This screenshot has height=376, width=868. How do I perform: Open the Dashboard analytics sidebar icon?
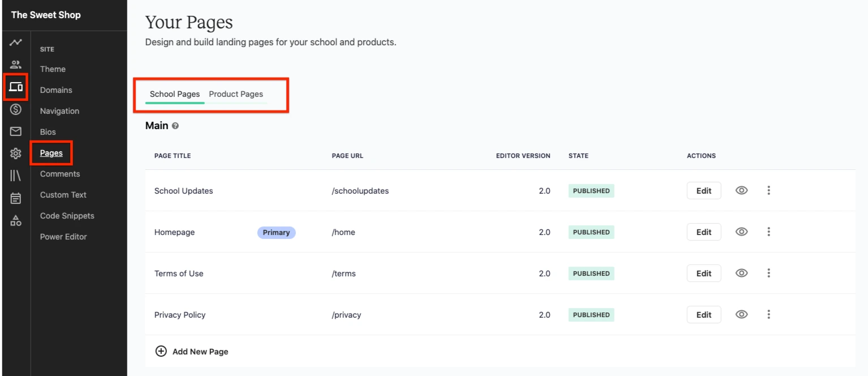(x=16, y=42)
